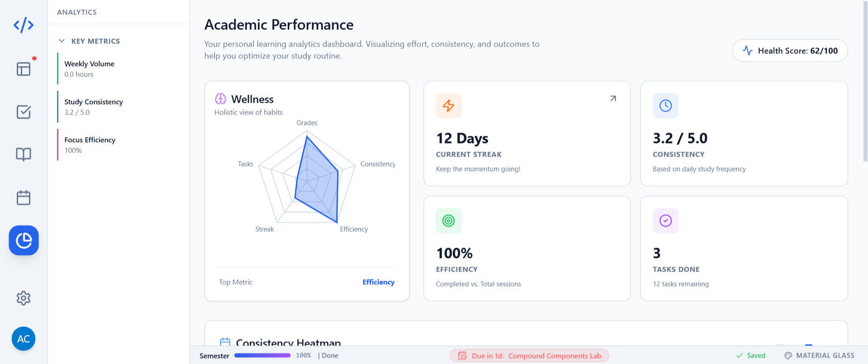Click the code brackets logo icon
Viewport: 868px width, 364px height.
pos(24,25)
